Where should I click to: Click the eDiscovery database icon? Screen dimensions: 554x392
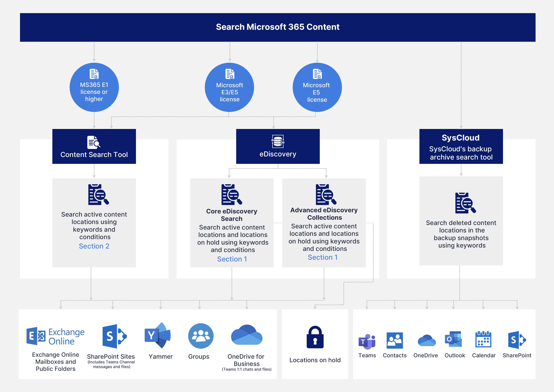278,141
